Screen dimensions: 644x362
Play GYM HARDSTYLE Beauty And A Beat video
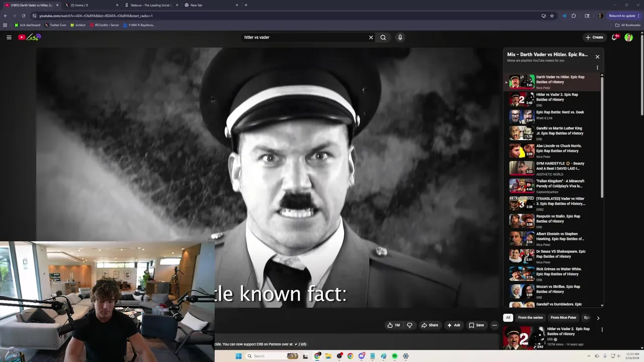pyautogui.click(x=552, y=168)
